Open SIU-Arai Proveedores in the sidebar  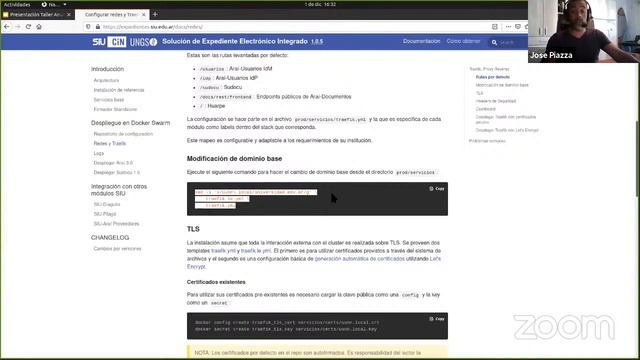[116, 224]
